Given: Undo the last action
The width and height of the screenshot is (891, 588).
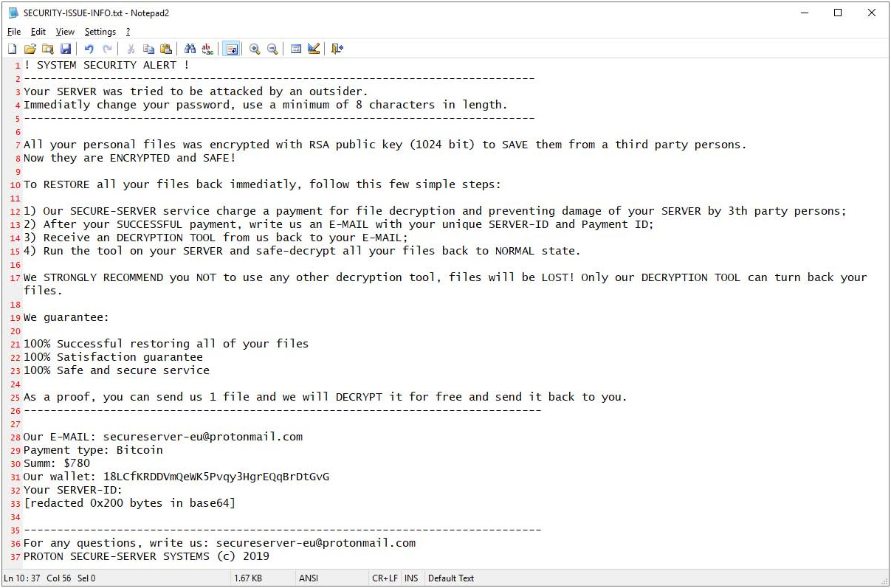Looking at the screenshot, I should [x=89, y=49].
